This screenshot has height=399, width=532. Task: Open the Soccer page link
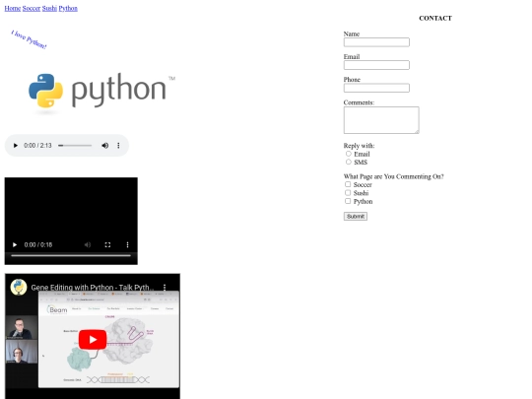pos(32,9)
